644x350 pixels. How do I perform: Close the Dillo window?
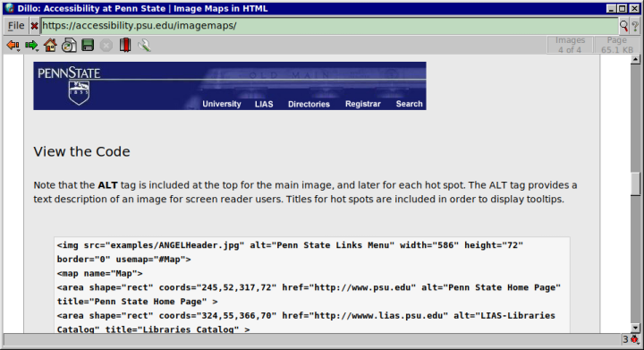(634, 9)
